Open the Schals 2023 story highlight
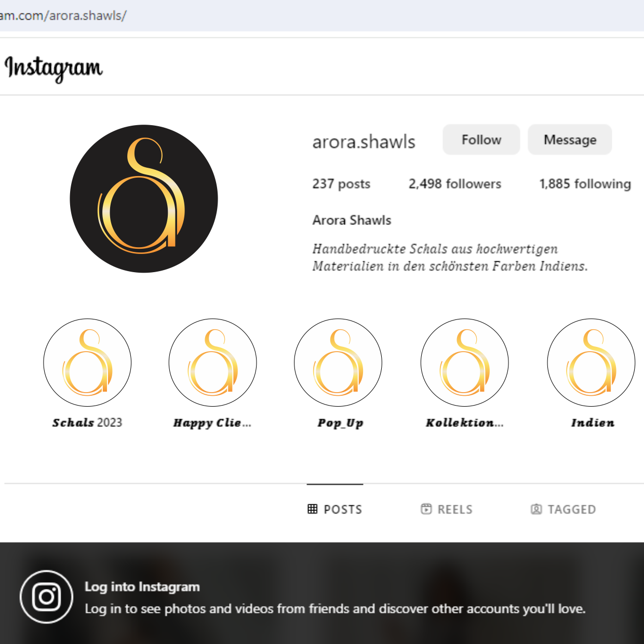 pyautogui.click(x=87, y=363)
